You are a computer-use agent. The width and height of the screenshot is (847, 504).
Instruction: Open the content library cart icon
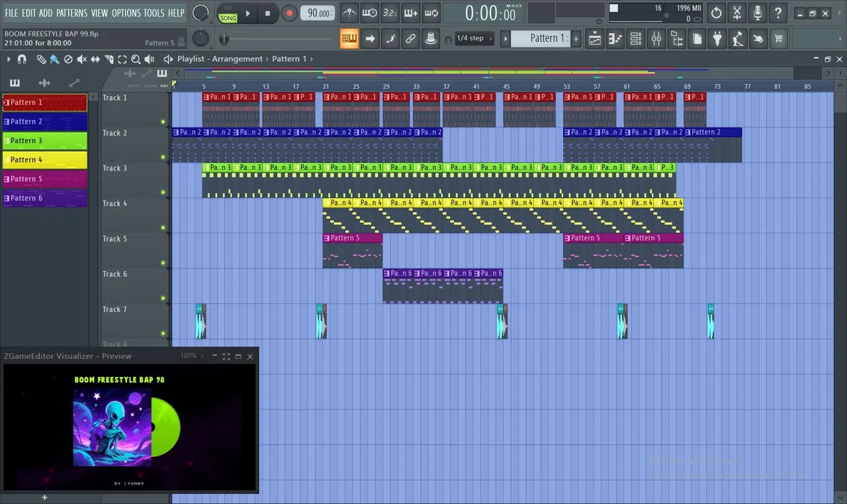778,39
